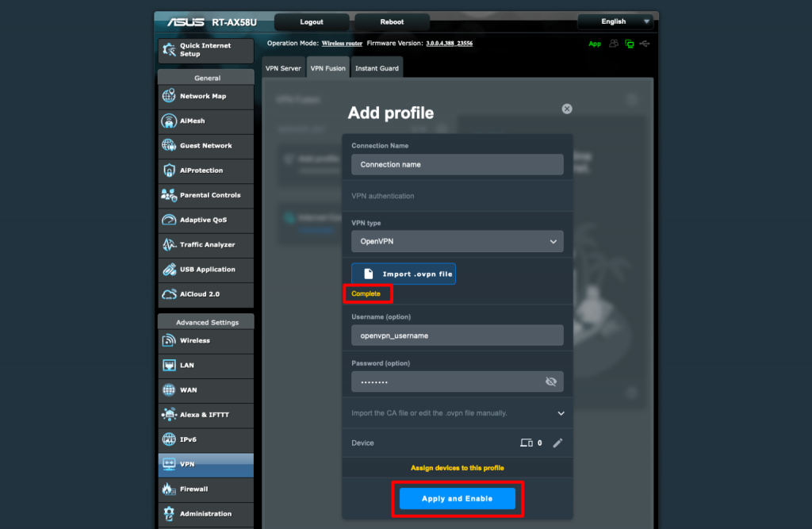Viewport: 812px width, 529px height.
Task: Click the document icon on Import .ovpn file button
Action: click(x=368, y=274)
